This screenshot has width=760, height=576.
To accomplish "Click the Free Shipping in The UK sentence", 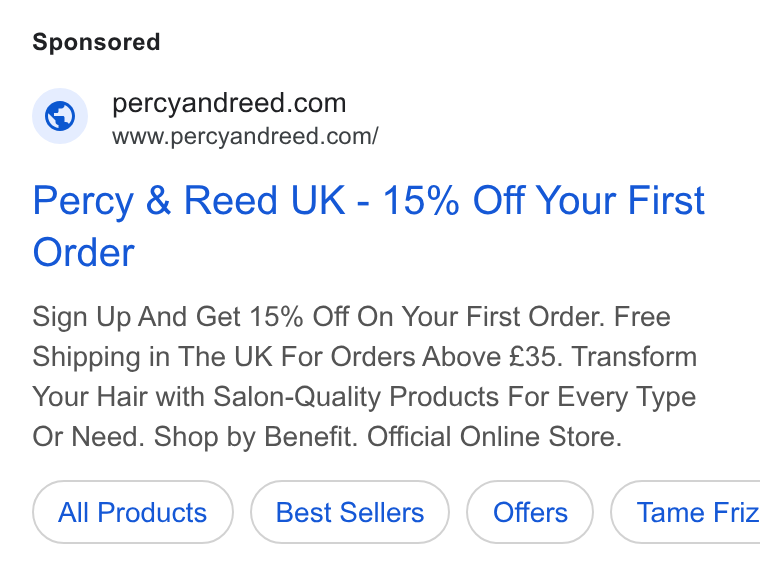I will click(x=351, y=336).
